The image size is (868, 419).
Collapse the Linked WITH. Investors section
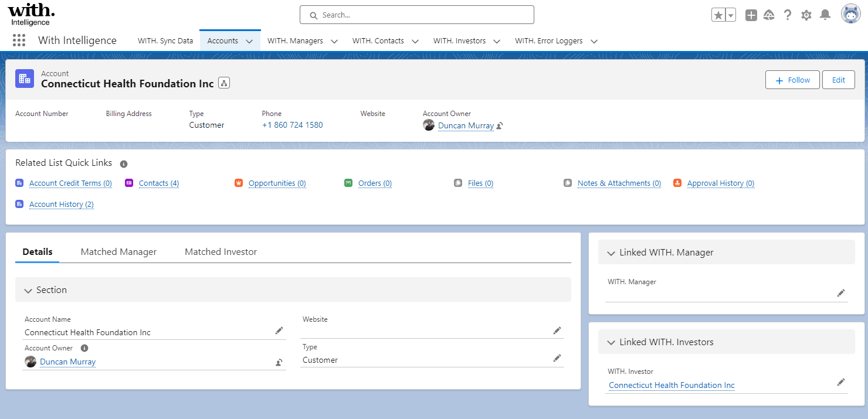611,343
